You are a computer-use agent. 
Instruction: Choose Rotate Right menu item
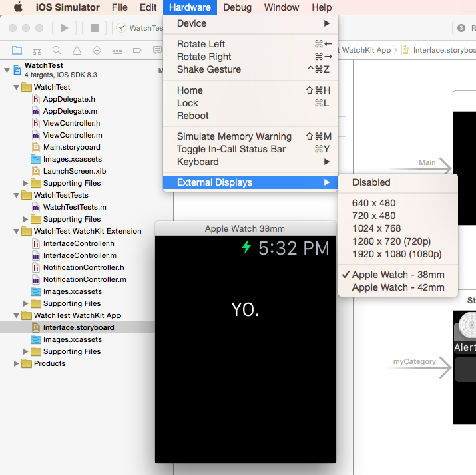pyautogui.click(x=251, y=57)
